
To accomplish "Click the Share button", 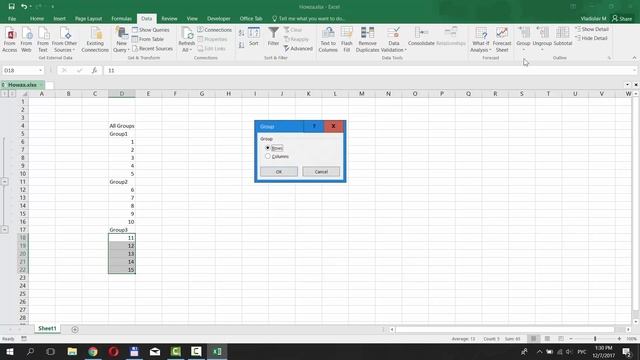I will pyautogui.click(x=622, y=19).
